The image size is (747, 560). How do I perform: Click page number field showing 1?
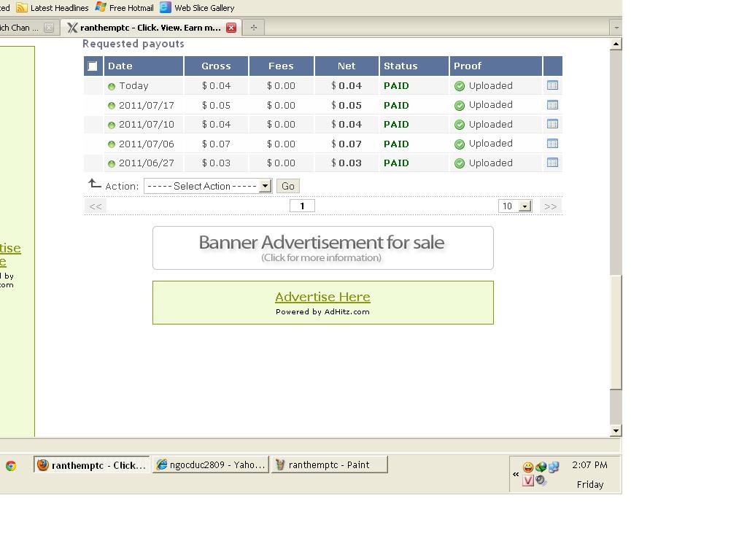(x=302, y=206)
